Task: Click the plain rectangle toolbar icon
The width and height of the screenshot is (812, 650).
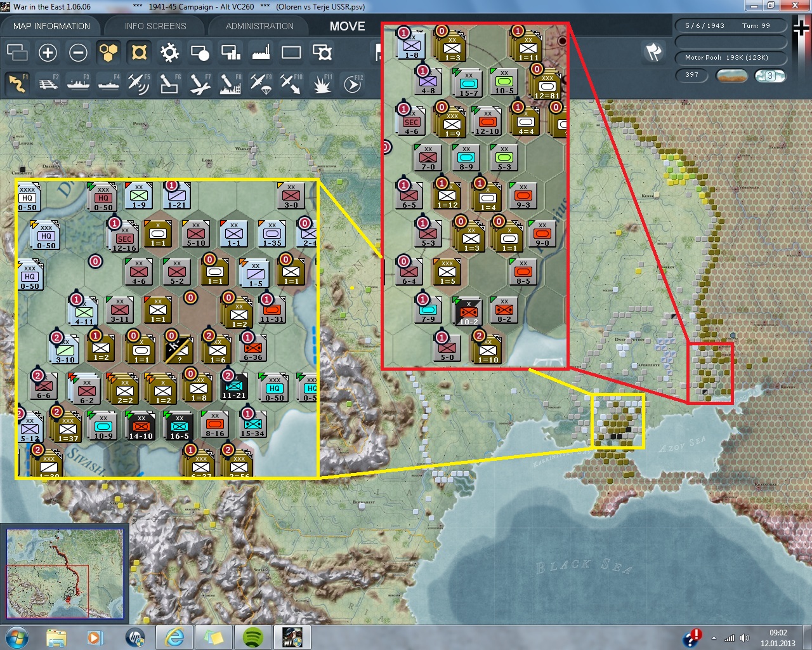Action: coord(291,52)
